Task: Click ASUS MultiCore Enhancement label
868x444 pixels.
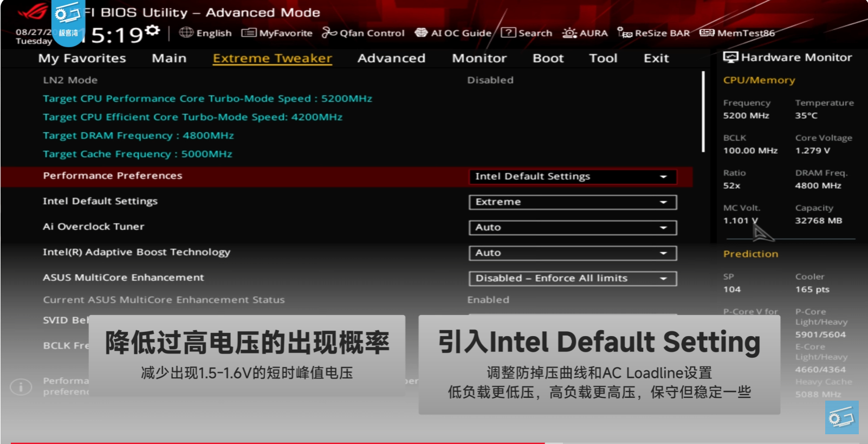Action: point(124,278)
